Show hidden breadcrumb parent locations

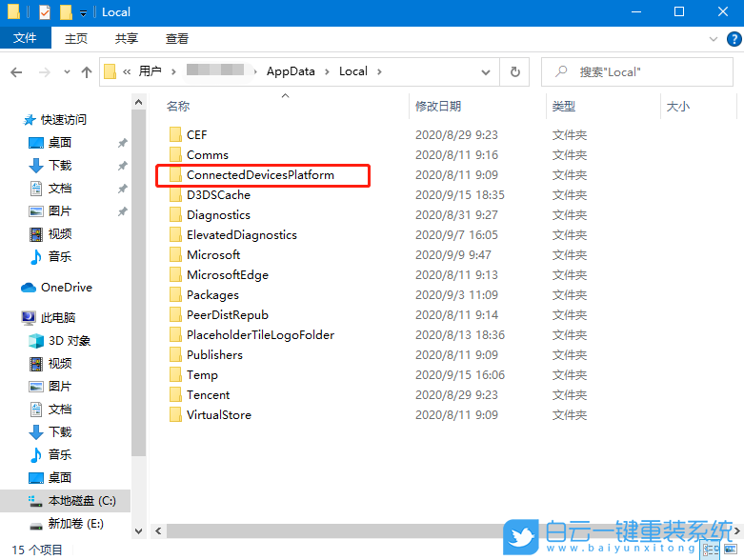pos(127,71)
